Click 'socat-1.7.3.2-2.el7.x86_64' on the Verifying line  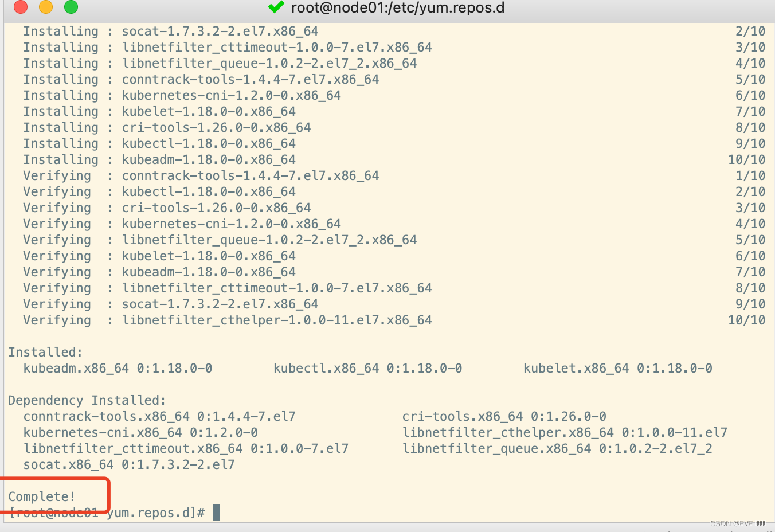click(x=220, y=304)
